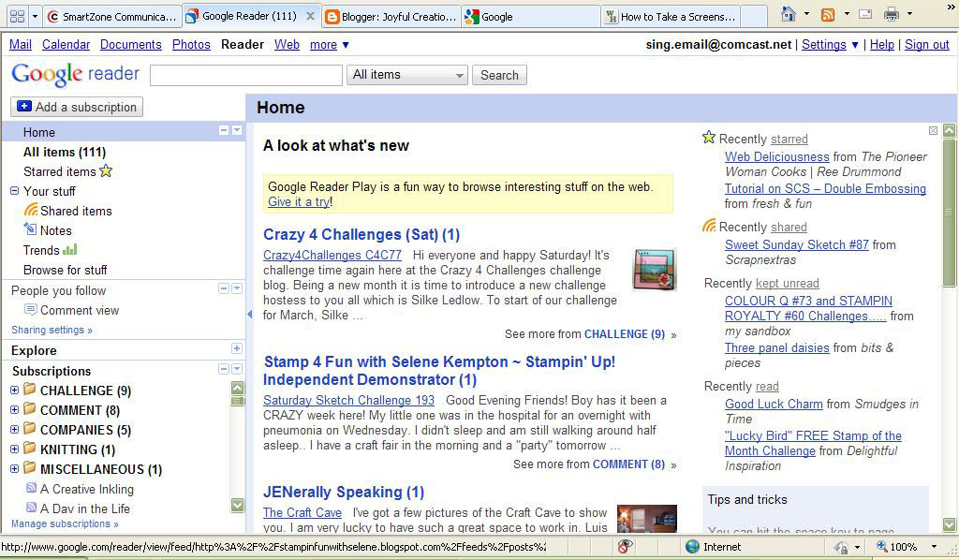Click the browser Home icon

coord(789,14)
